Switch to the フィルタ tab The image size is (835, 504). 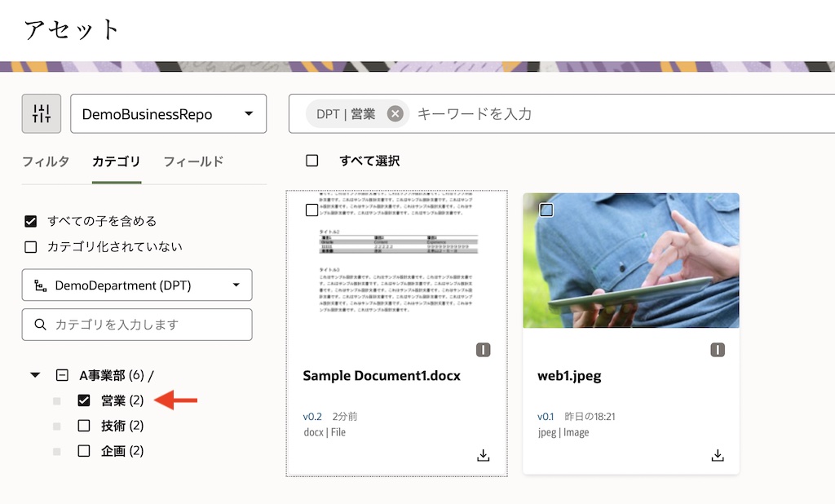(46, 161)
